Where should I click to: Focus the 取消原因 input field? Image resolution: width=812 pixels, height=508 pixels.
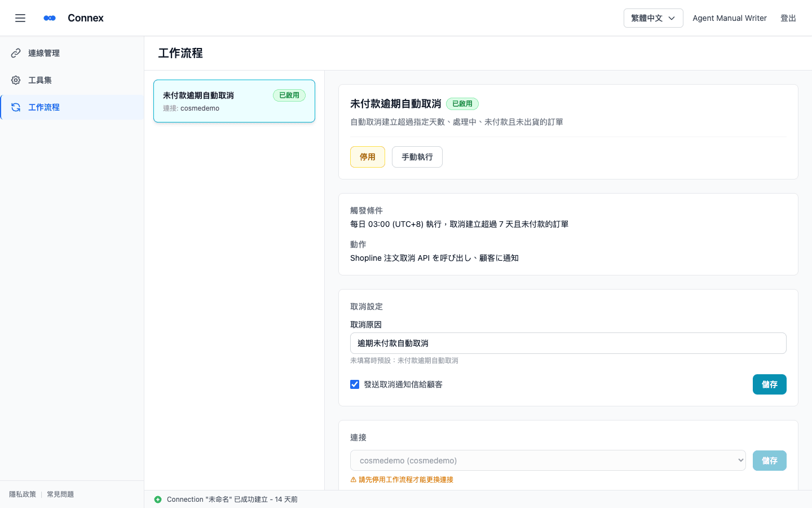click(x=568, y=343)
